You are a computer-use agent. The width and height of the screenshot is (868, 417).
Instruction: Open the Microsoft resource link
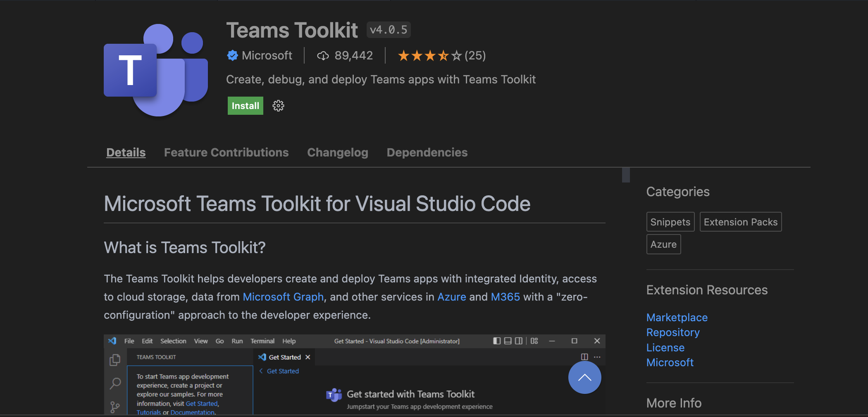coord(670,363)
